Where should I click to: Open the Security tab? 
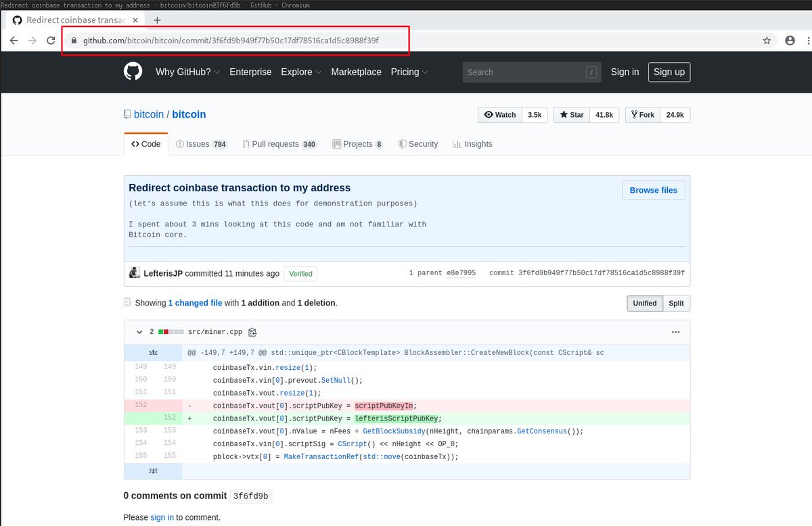(x=418, y=144)
